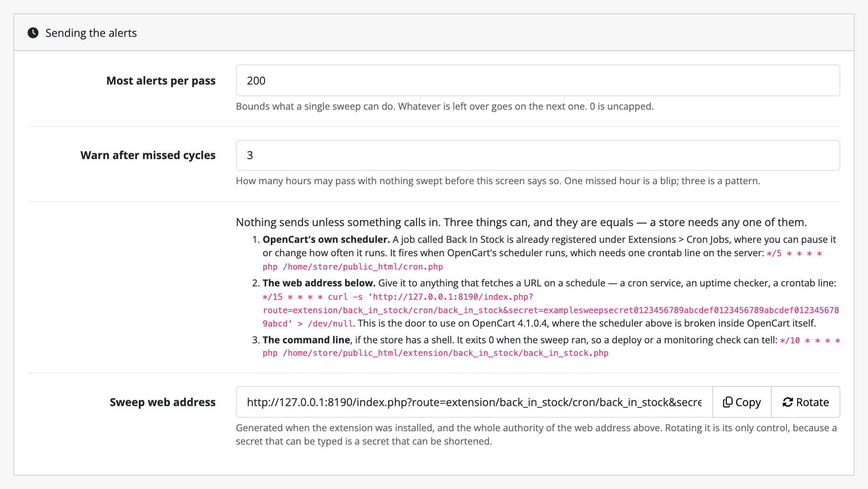Rotate the sweep secret
The image size is (868, 489).
pos(806,402)
